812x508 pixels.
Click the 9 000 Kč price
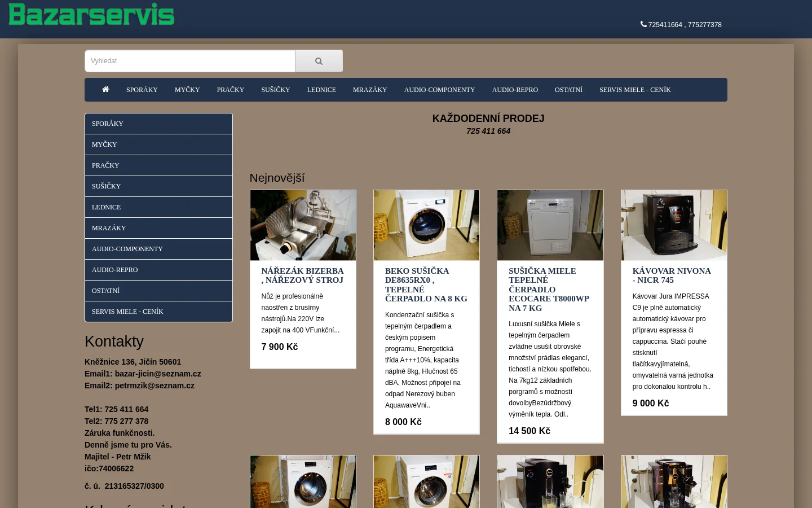pos(651,403)
